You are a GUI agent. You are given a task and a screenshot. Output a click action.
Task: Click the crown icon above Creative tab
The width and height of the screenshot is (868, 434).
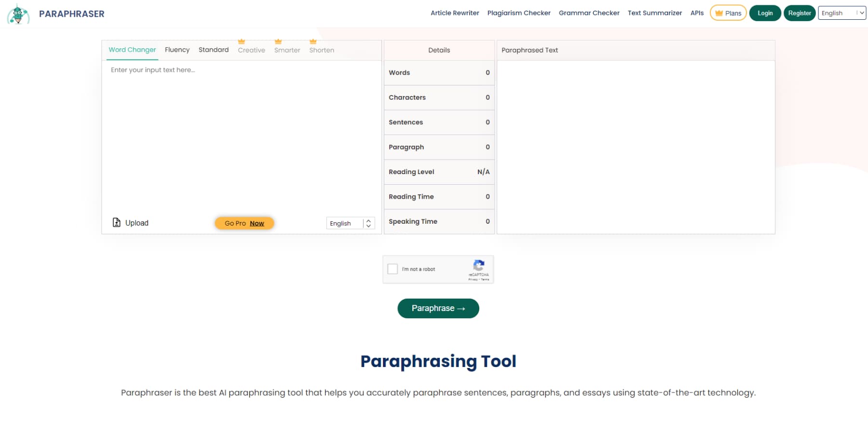pos(242,41)
